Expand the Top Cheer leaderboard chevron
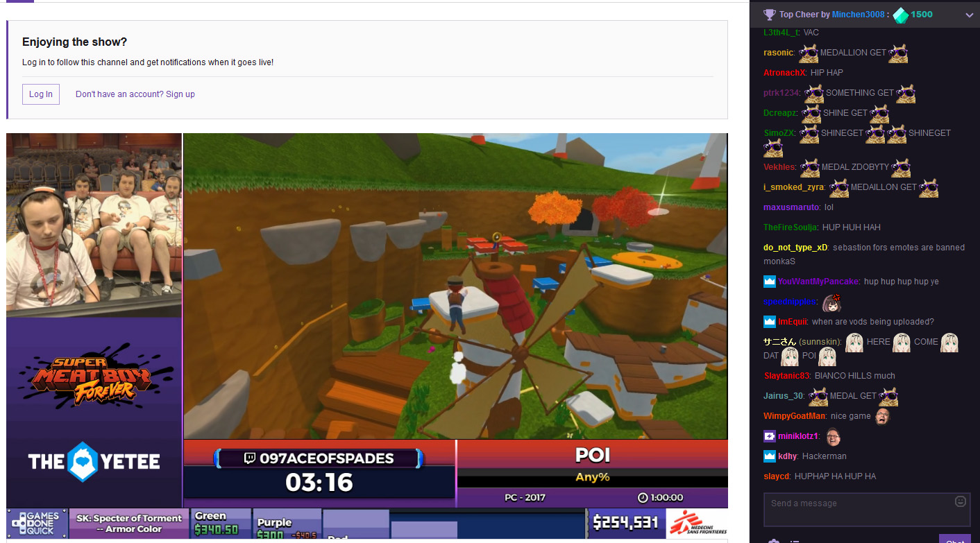This screenshot has width=980, height=543. pyautogui.click(x=970, y=15)
